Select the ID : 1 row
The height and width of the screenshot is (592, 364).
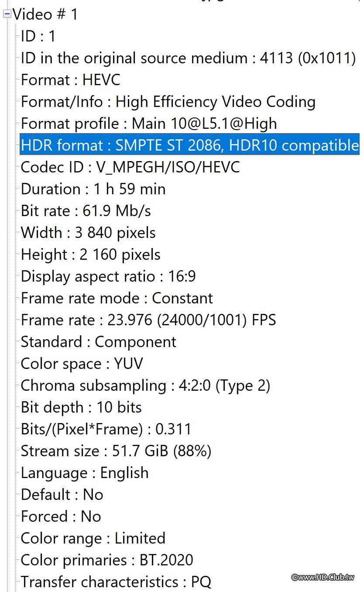click(x=38, y=36)
